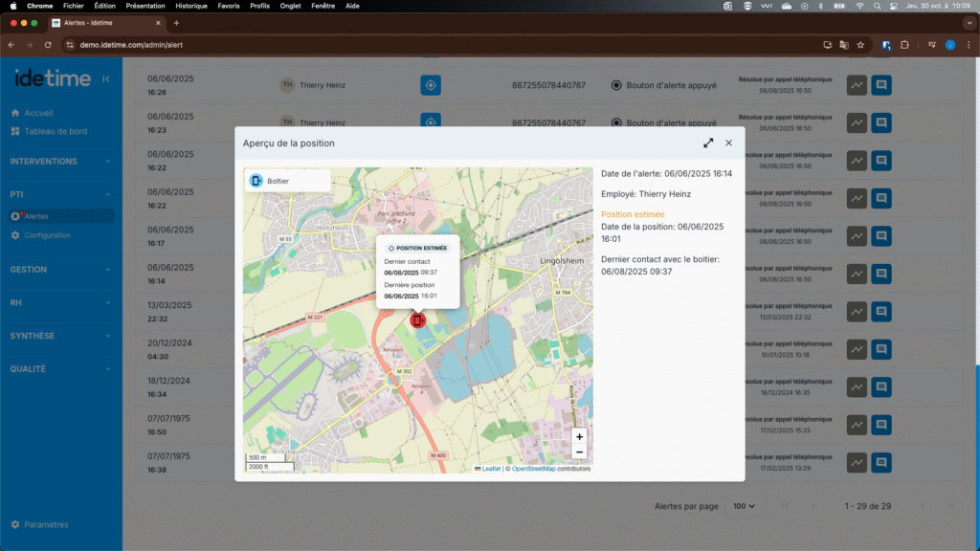Zoom in on the map
The image size is (980, 551).
click(x=579, y=436)
